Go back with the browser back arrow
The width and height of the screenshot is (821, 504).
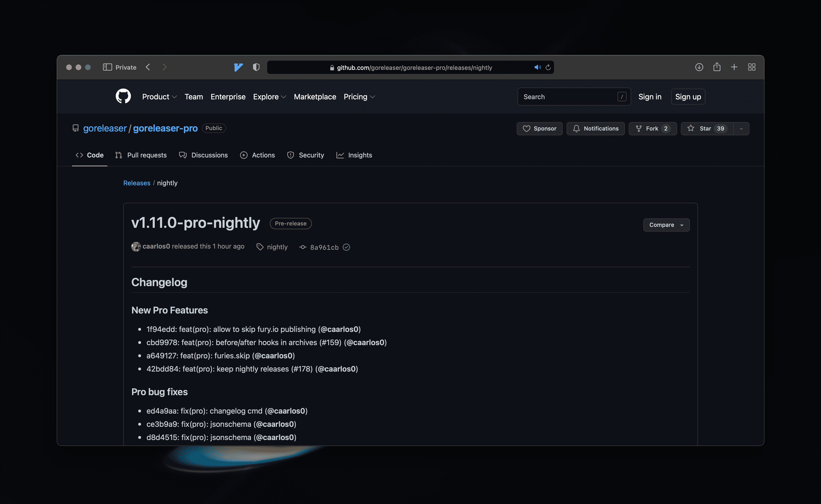tap(148, 67)
